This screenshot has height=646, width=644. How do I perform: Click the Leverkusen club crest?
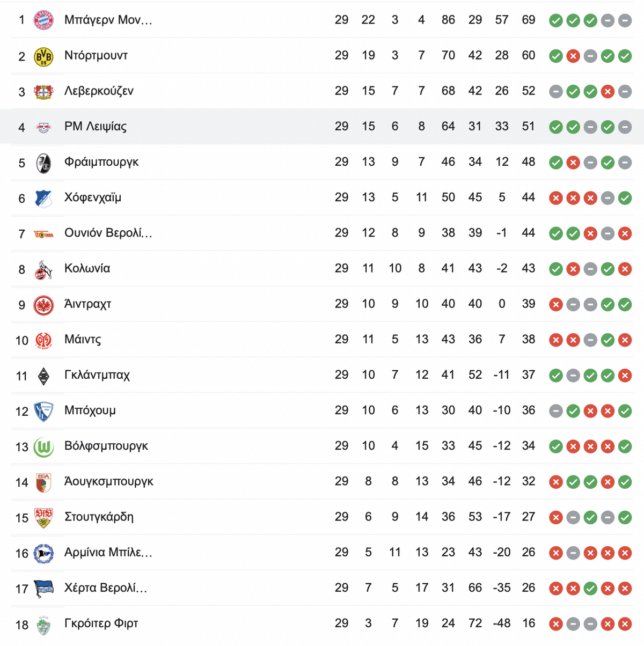tap(43, 91)
